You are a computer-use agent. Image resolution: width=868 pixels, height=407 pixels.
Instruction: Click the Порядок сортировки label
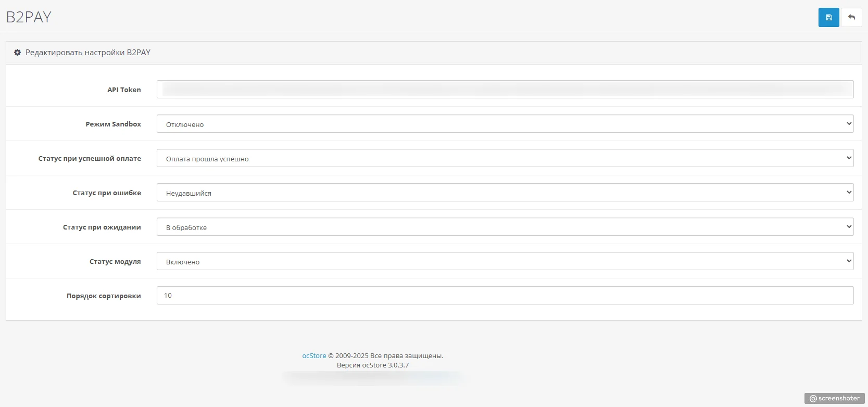(x=104, y=296)
